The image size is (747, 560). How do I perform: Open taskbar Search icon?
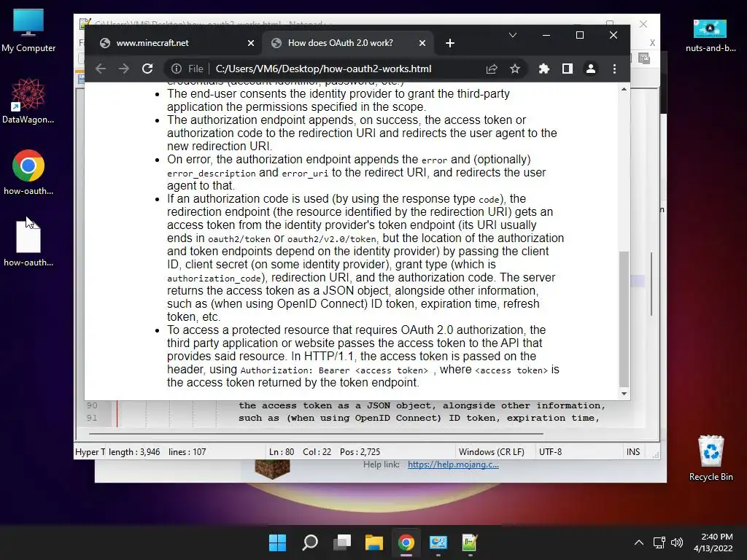coord(310,542)
